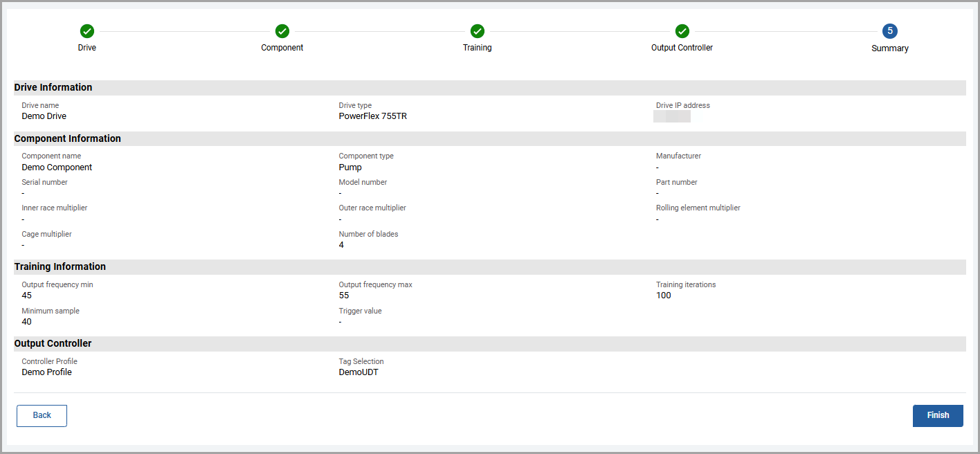Click the blurred Drive IP address value

coord(672,116)
